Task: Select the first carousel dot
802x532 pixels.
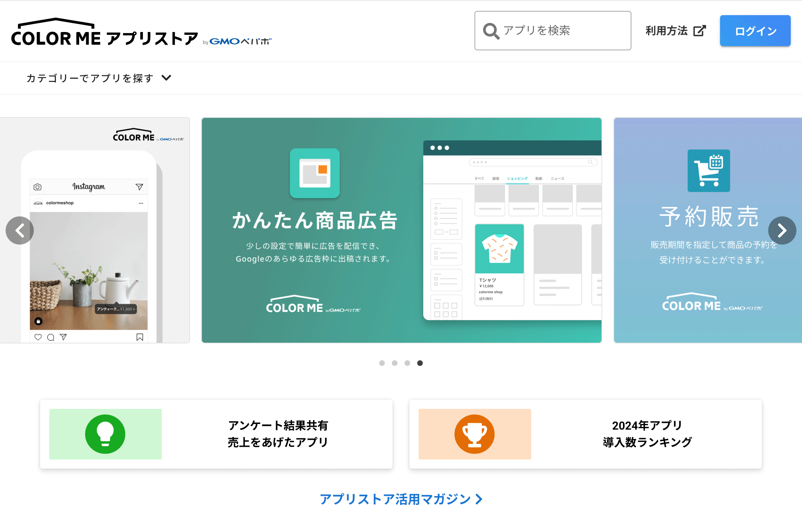Action: 382,363
